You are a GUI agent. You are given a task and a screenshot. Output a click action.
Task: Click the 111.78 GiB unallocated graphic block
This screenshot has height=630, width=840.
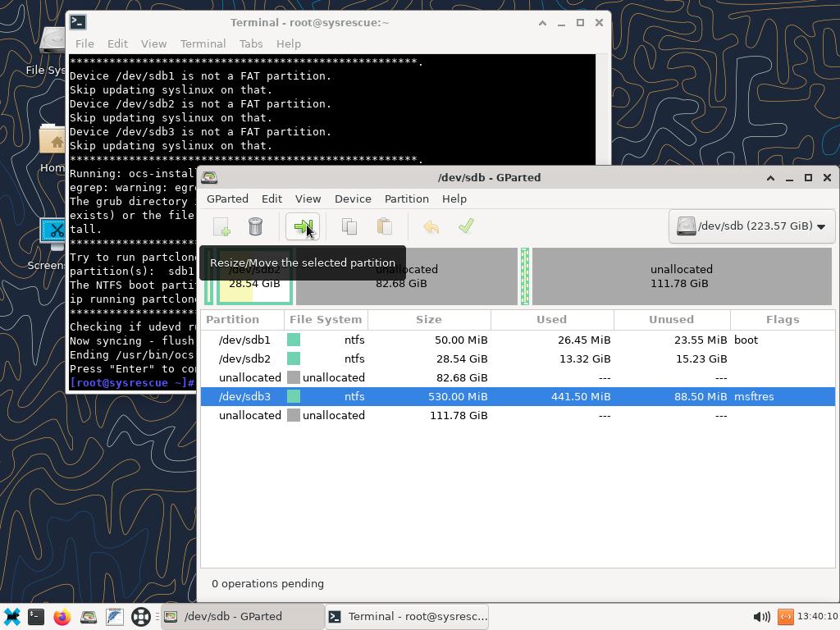point(681,276)
